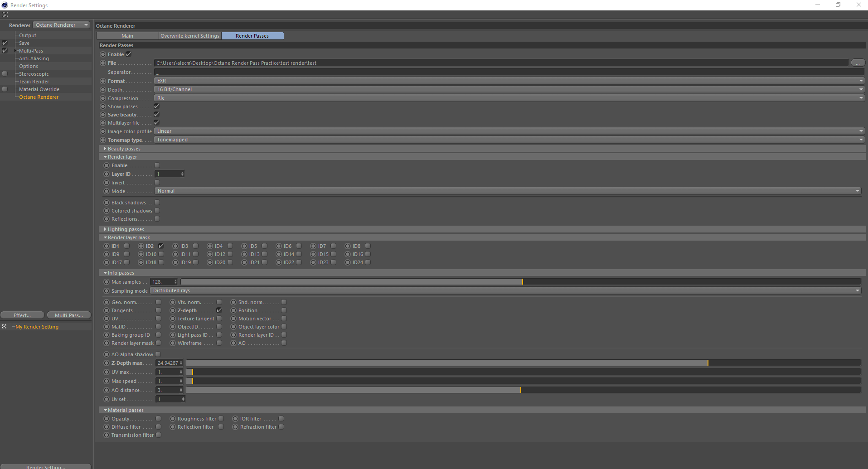The width and height of the screenshot is (868, 469).
Task: Check the Invert checkbox under Render layer
Action: click(157, 183)
